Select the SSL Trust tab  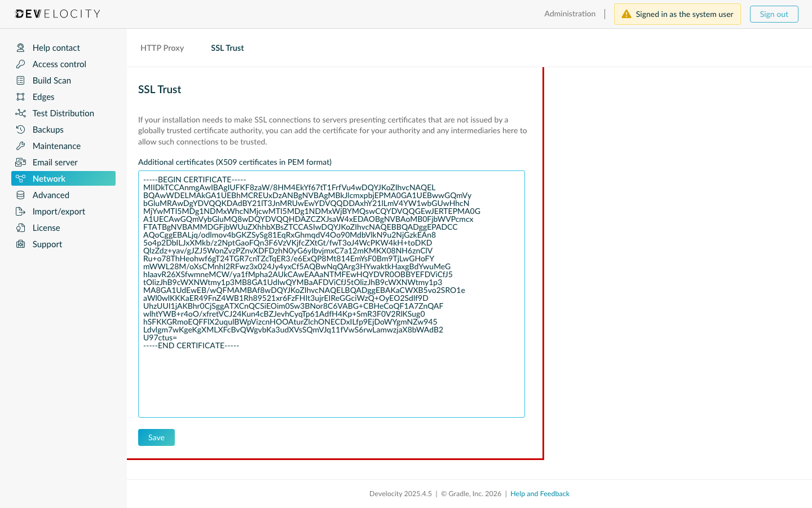(227, 48)
